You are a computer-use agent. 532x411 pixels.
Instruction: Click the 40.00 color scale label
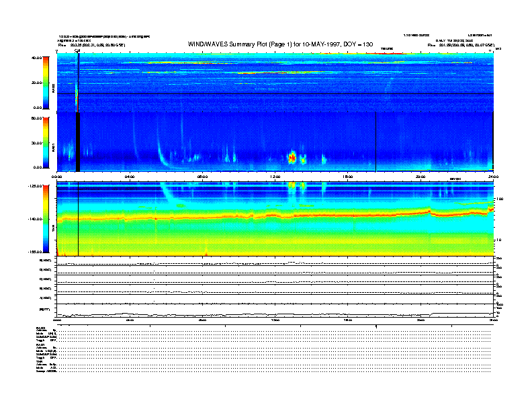pyautogui.click(x=36, y=58)
